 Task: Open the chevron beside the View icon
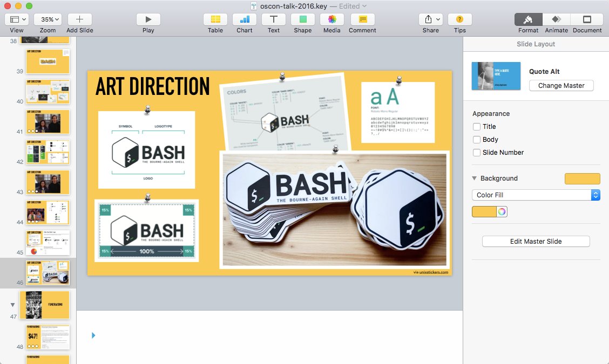pos(24,19)
